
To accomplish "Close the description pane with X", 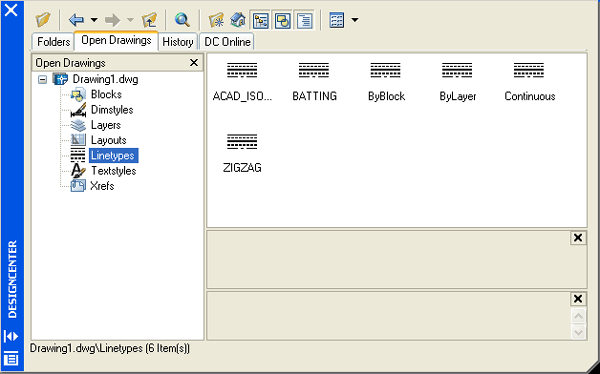I will (578, 299).
